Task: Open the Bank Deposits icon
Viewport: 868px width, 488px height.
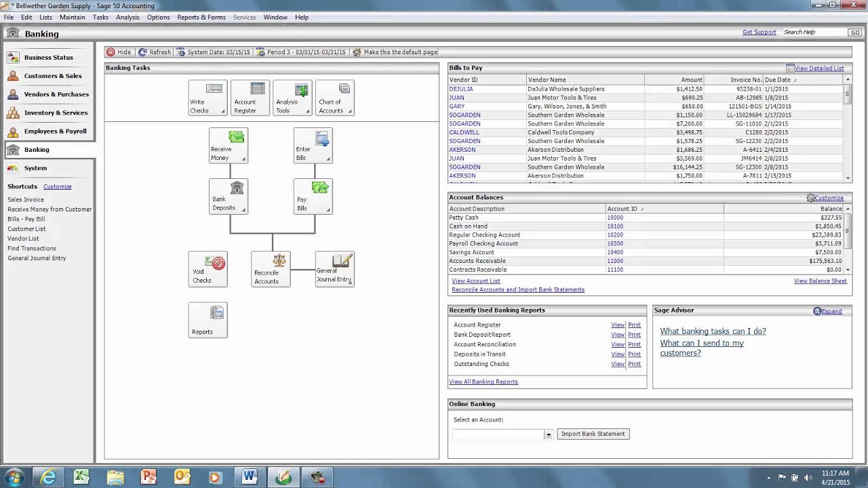Action: point(229,196)
